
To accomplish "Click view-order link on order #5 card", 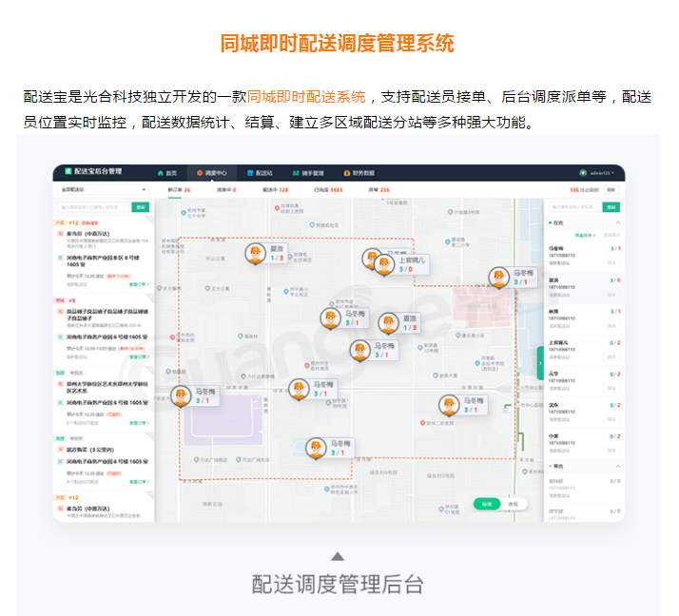I will 139,356.
